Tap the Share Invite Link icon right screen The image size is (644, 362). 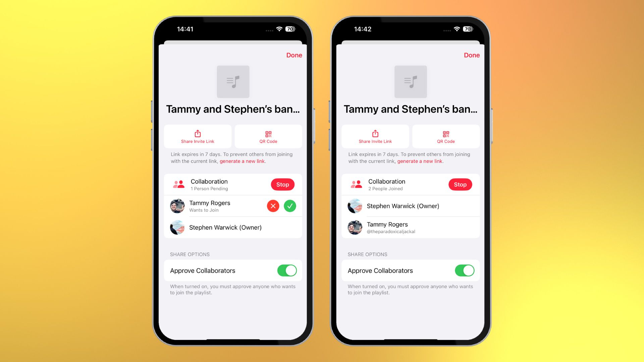tap(376, 134)
